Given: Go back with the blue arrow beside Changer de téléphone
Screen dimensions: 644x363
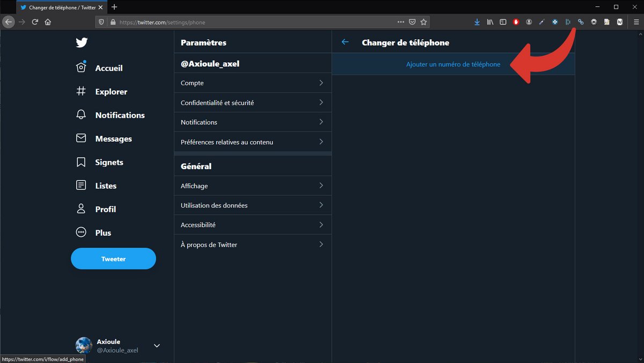Looking at the screenshot, I should pos(345,42).
